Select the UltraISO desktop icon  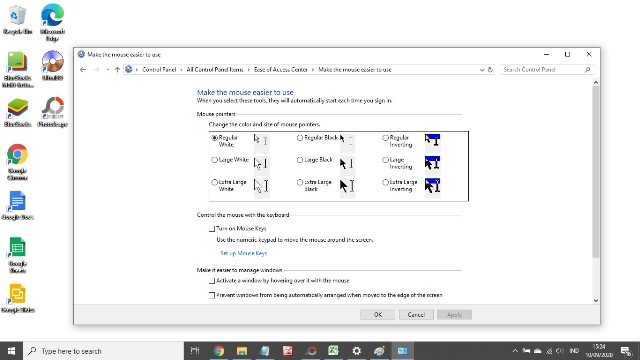pos(52,65)
